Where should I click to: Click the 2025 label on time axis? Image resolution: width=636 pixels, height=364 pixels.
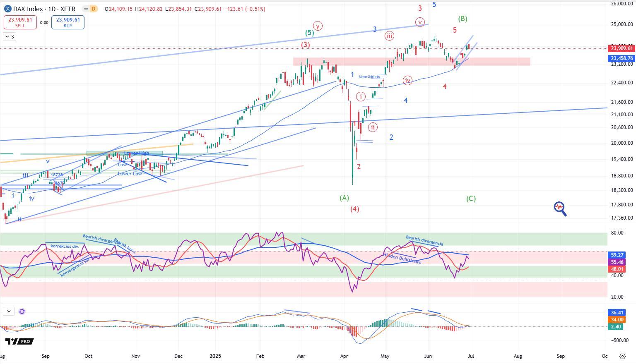pyautogui.click(x=215, y=356)
